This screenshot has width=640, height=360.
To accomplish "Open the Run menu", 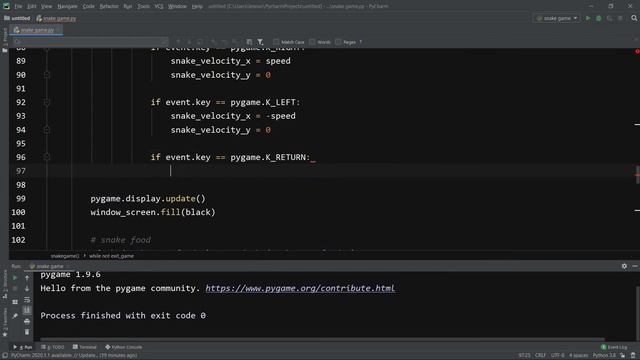I will (128, 6).
